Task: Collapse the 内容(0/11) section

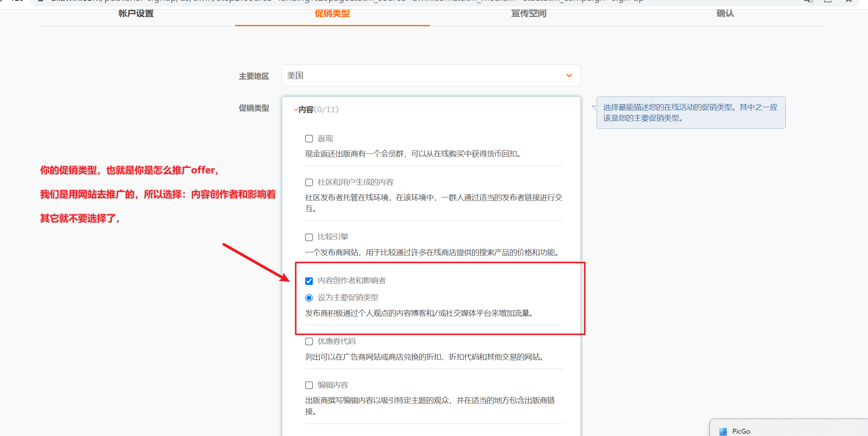Action: pyautogui.click(x=318, y=110)
